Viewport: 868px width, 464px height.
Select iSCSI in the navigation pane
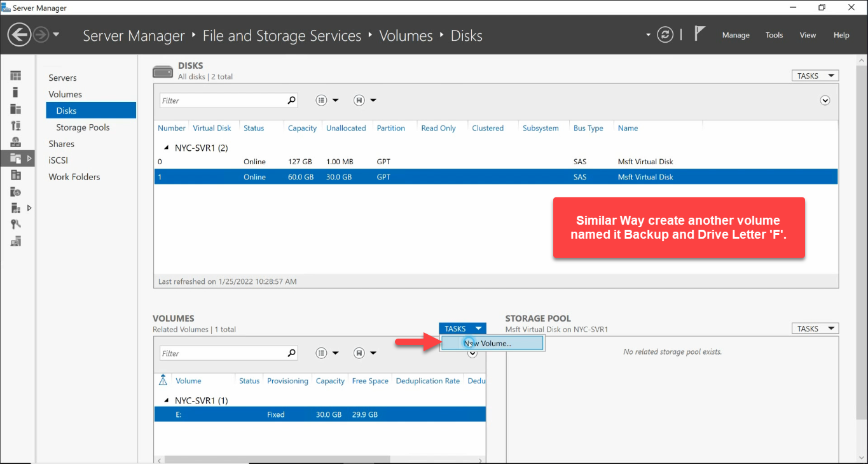(x=58, y=160)
